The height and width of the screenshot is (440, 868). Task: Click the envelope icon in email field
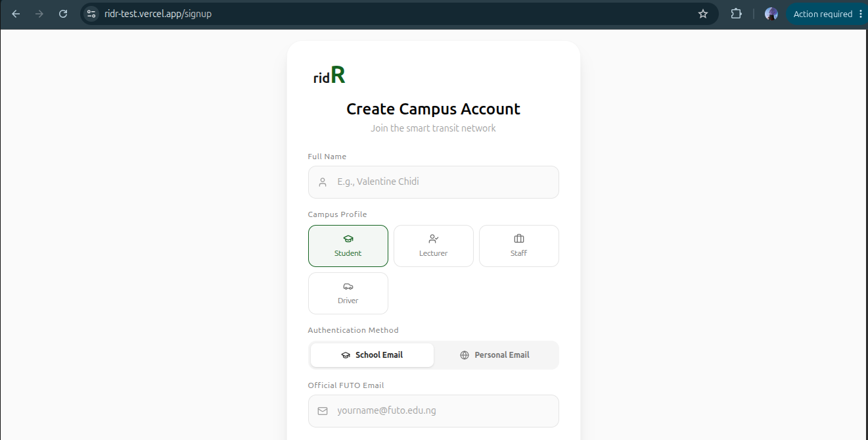pyautogui.click(x=323, y=411)
